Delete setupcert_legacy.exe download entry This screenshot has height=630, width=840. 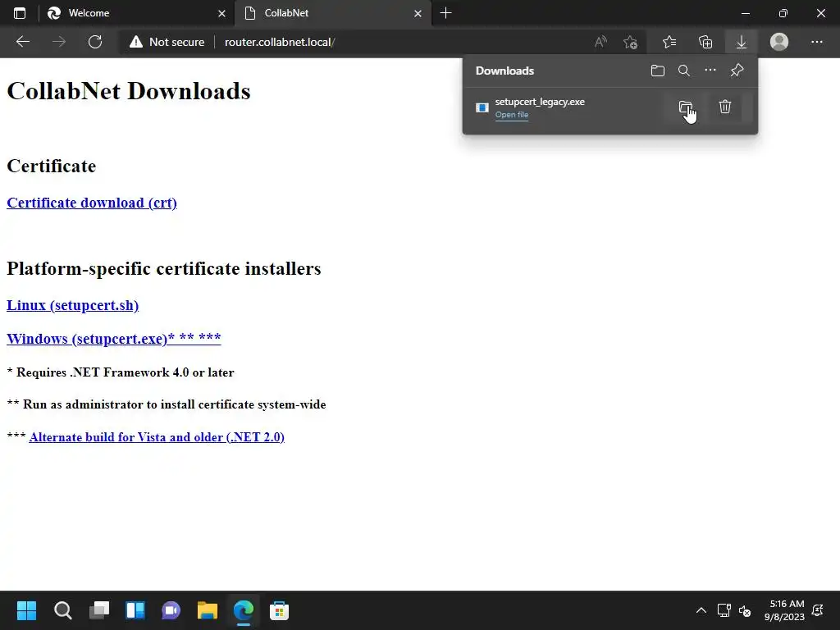[725, 107]
